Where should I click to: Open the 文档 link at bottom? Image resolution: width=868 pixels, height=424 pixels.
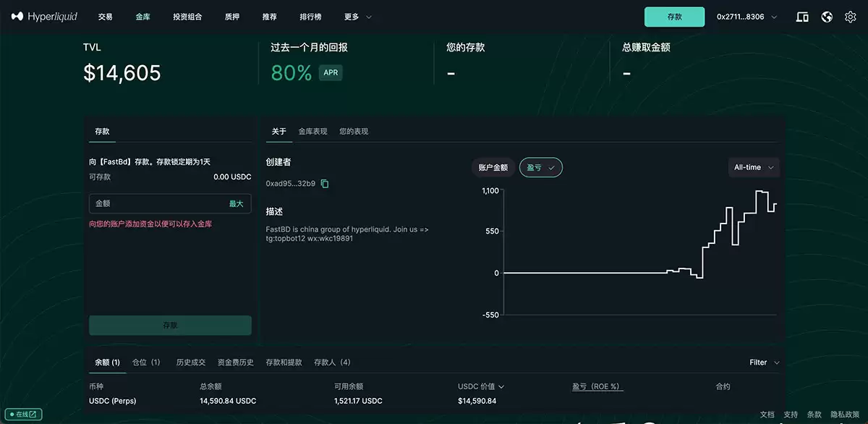point(767,414)
